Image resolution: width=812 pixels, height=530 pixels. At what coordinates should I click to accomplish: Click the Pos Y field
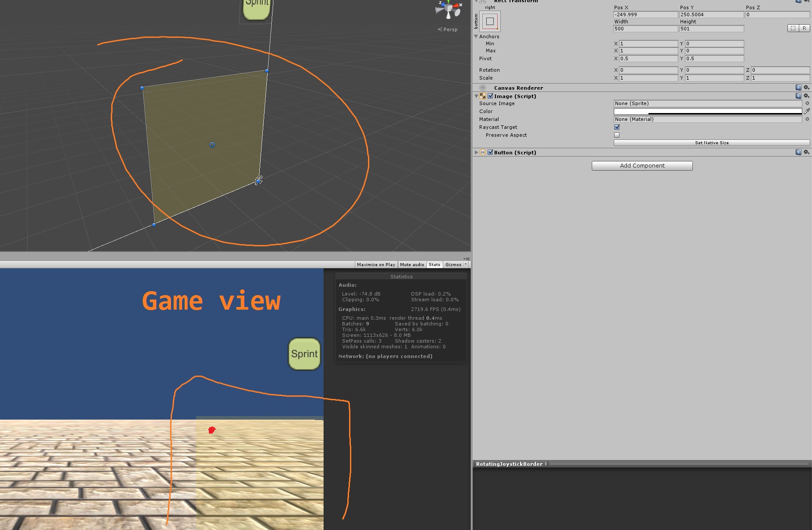click(x=711, y=15)
